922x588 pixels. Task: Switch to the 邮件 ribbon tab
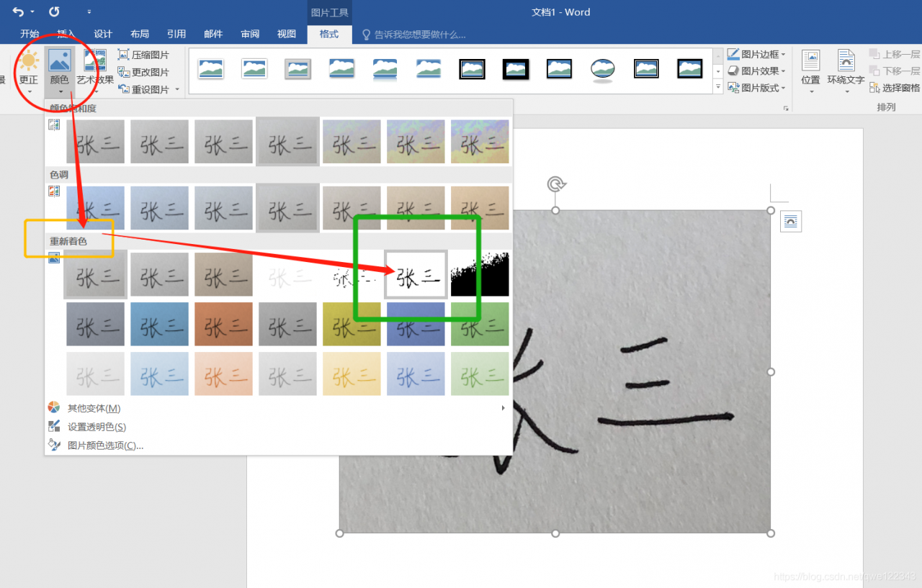pyautogui.click(x=213, y=34)
